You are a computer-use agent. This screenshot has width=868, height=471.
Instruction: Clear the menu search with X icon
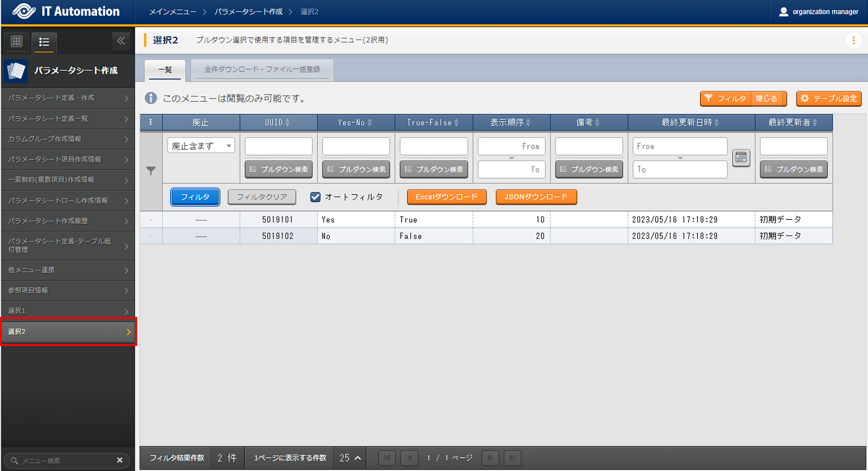[x=119, y=461]
